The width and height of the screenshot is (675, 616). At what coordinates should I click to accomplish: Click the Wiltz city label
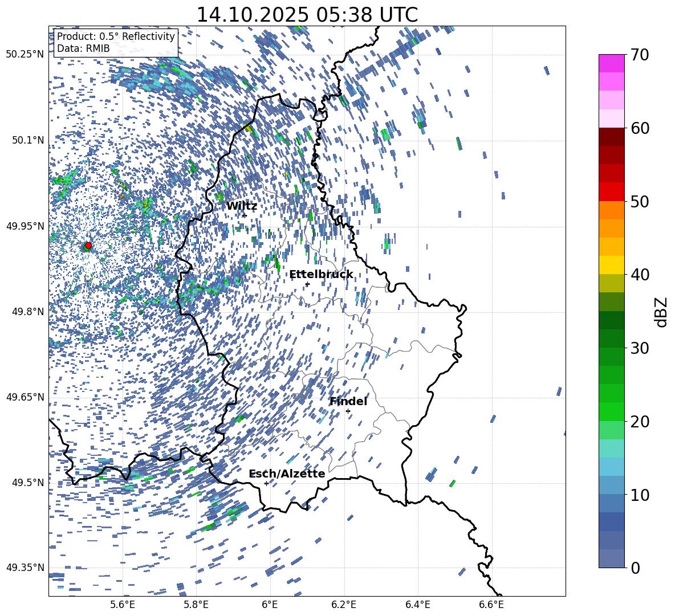pos(242,206)
